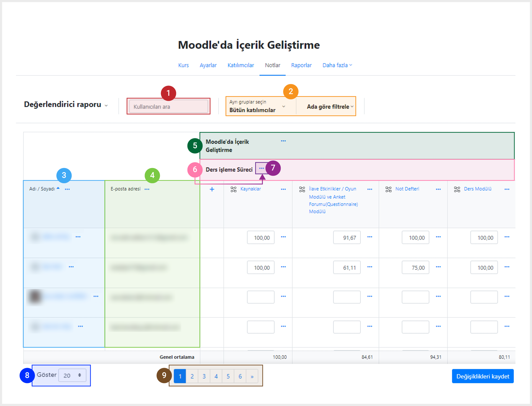Click Genel ortalama value 94,31
Viewport: 532px width, 406px height.
click(436, 357)
